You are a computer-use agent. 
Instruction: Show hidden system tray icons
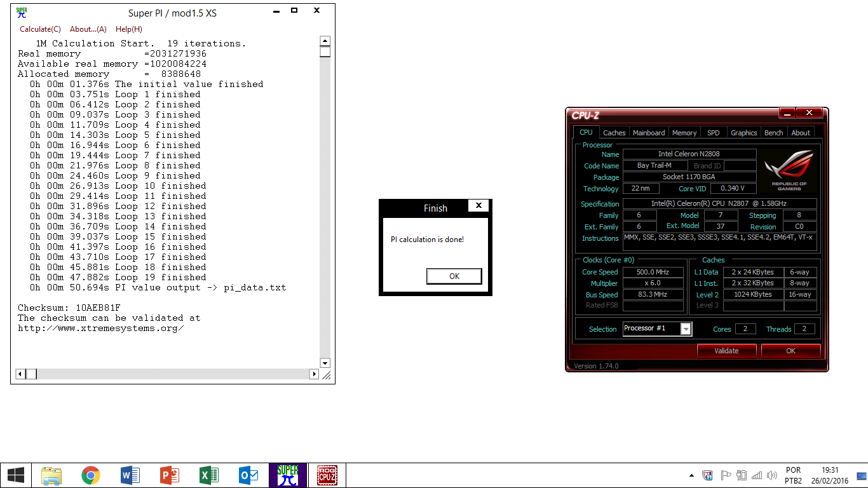[x=691, y=475]
